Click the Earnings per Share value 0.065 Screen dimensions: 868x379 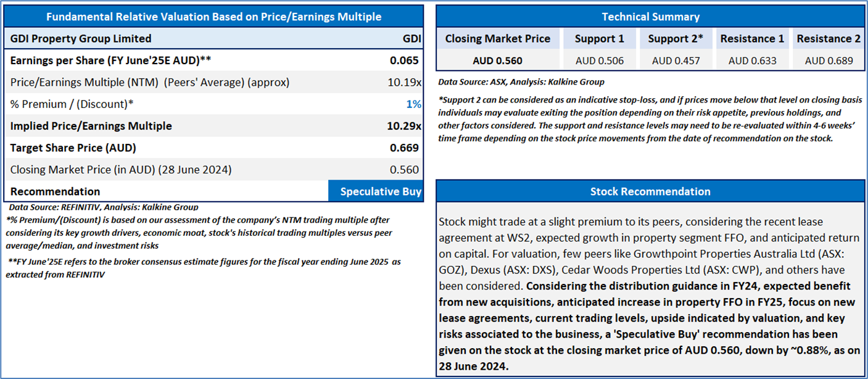405,60
